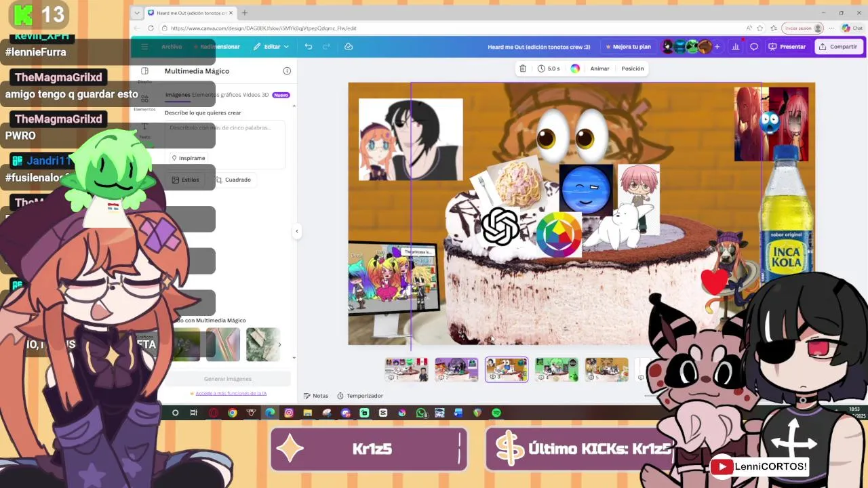868x488 pixels.
Task: Open the comments speech bubble icon
Action: point(753,47)
